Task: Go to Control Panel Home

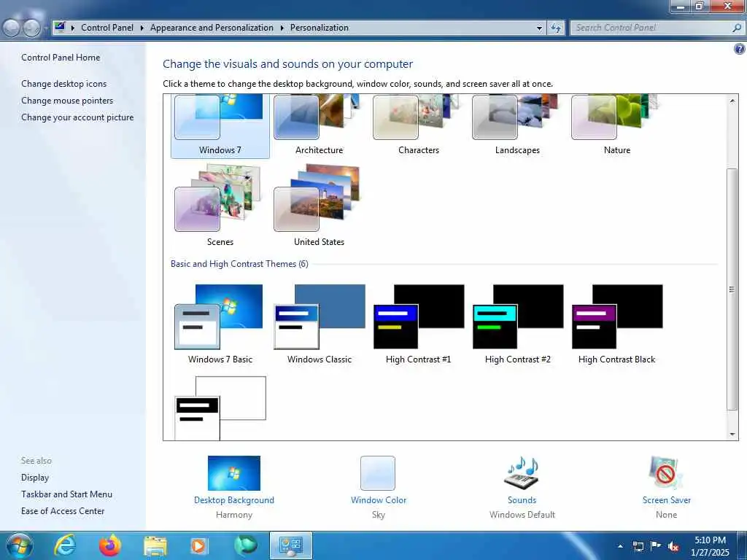Action: (x=61, y=58)
